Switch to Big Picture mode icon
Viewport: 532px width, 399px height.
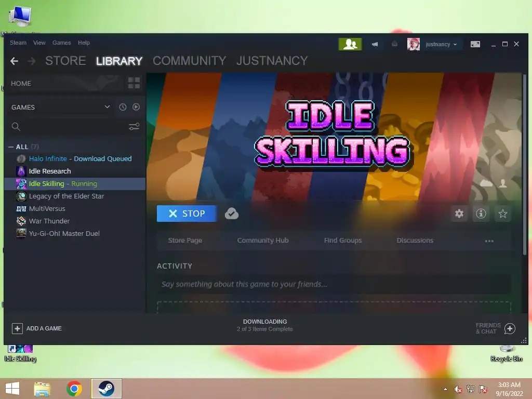(x=475, y=44)
